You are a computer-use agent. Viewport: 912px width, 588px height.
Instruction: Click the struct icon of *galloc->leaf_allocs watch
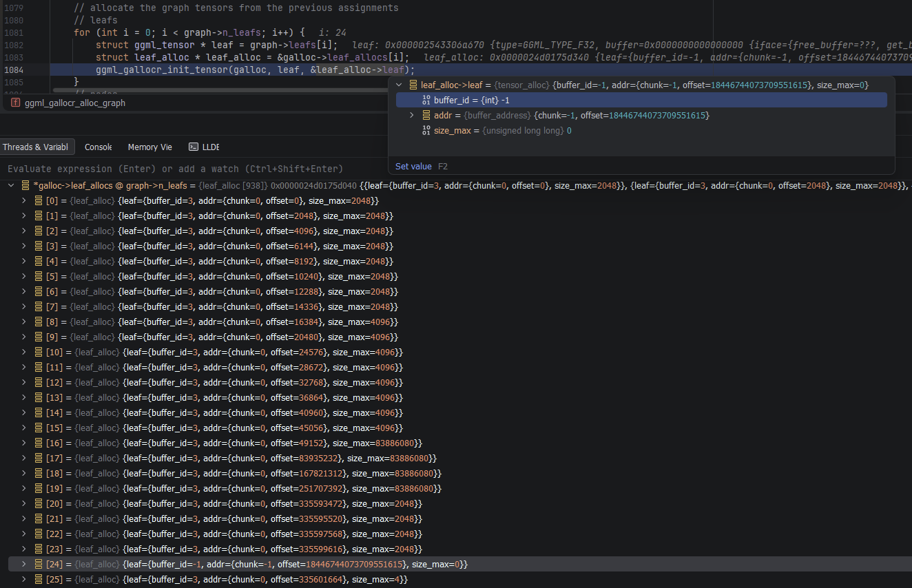click(25, 185)
